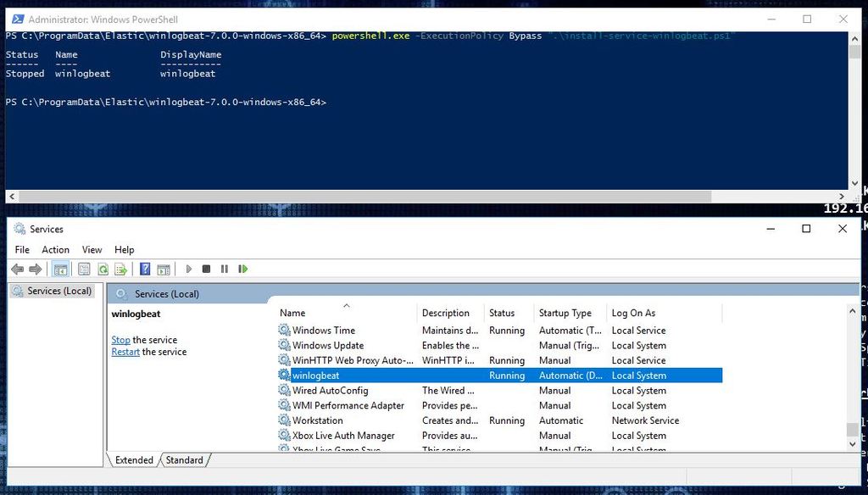Click the Stop Service square icon
Image resolution: width=868 pixels, height=495 pixels.
pyautogui.click(x=207, y=269)
